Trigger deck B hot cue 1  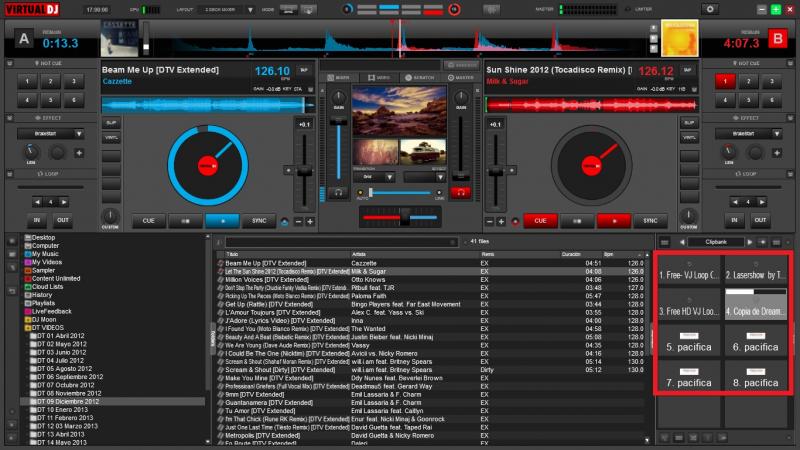[x=724, y=82]
